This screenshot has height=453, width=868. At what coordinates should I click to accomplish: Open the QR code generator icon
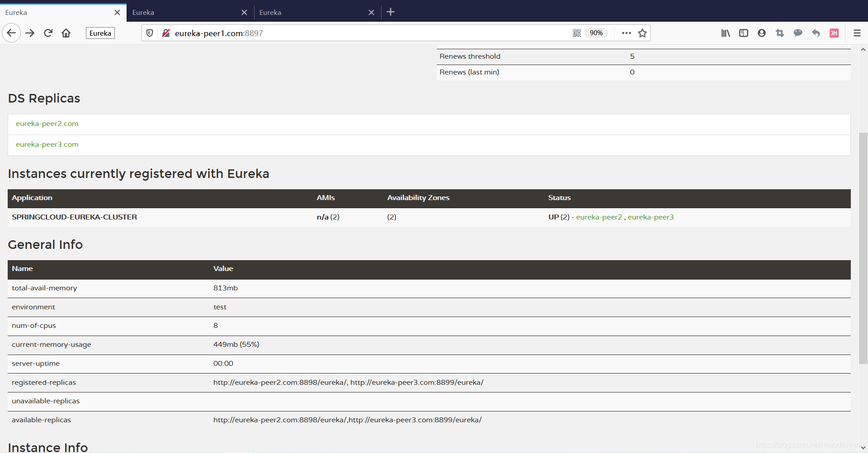(577, 33)
